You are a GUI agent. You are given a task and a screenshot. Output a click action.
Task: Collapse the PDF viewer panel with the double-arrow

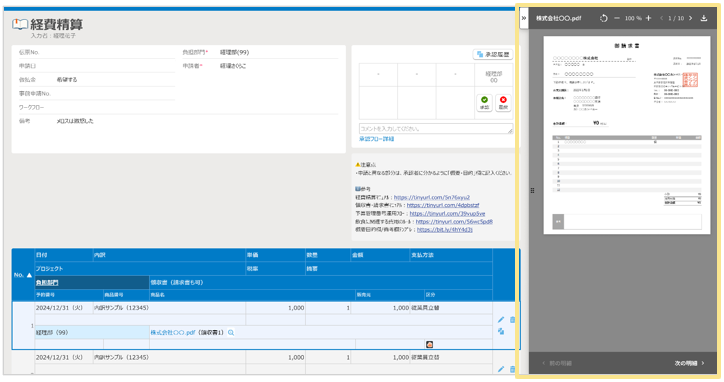524,18
